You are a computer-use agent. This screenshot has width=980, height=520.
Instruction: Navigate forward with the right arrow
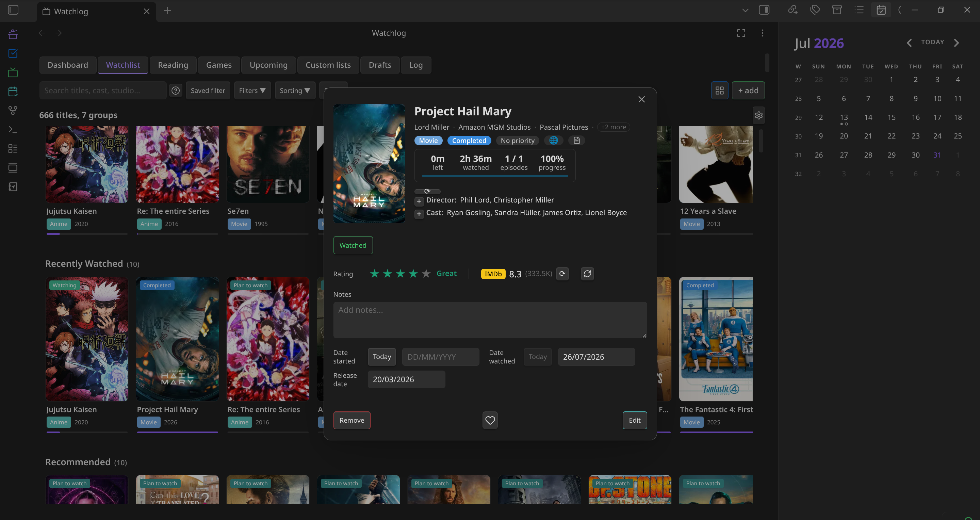click(59, 33)
